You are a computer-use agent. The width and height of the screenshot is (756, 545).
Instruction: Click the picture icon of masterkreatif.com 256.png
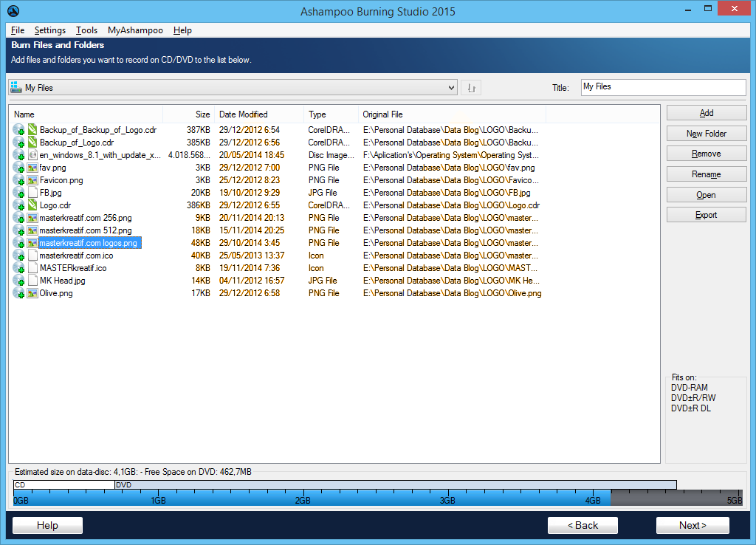(x=32, y=218)
